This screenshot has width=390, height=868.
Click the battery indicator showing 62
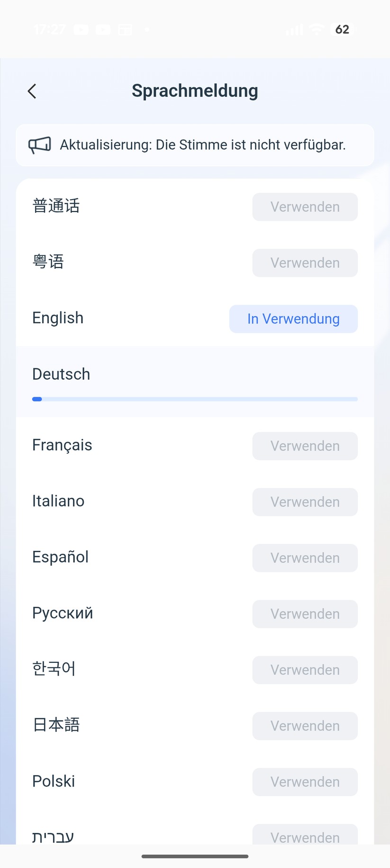click(341, 29)
